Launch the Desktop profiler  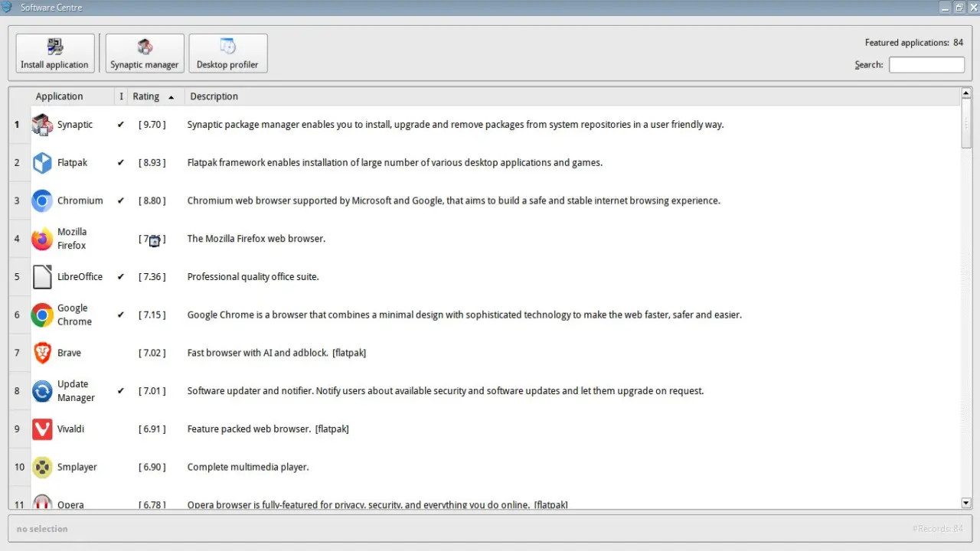[x=228, y=53]
